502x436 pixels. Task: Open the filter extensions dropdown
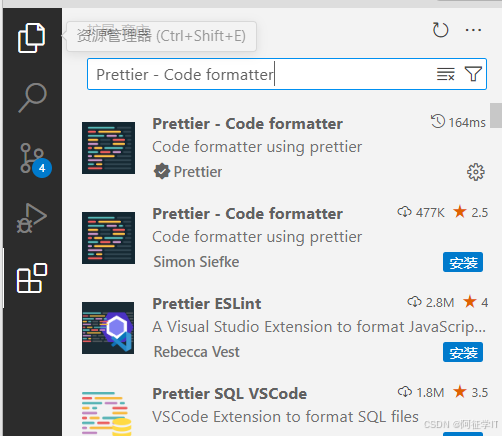(473, 74)
